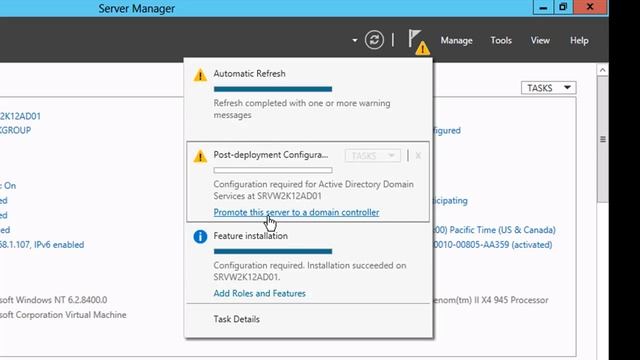Click the workgroup link ending KGROUP

(16, 130)
